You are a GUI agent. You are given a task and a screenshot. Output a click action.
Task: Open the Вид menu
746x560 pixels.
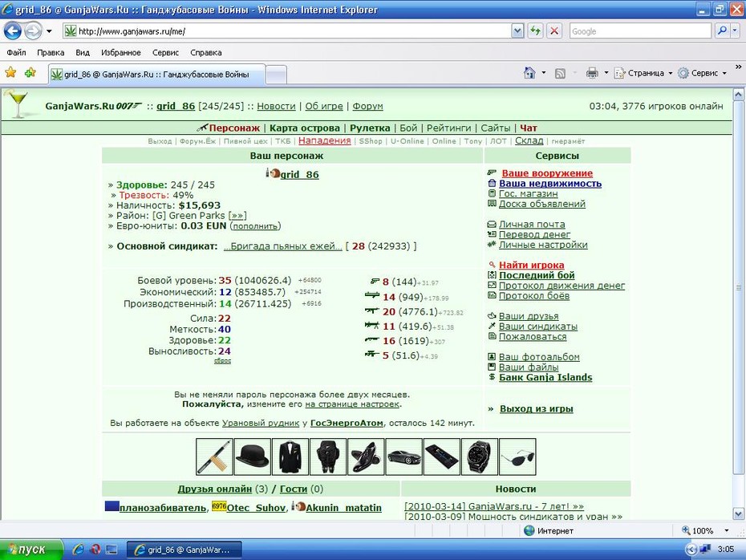tap(83, 52)
